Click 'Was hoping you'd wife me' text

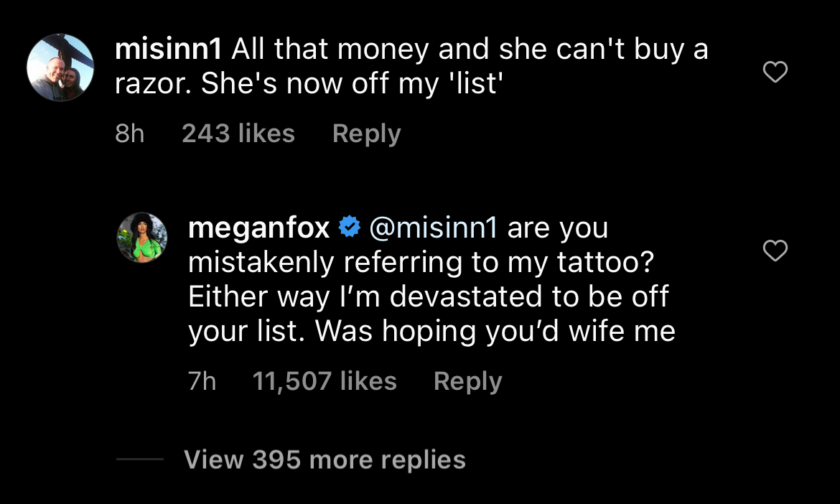495,331
